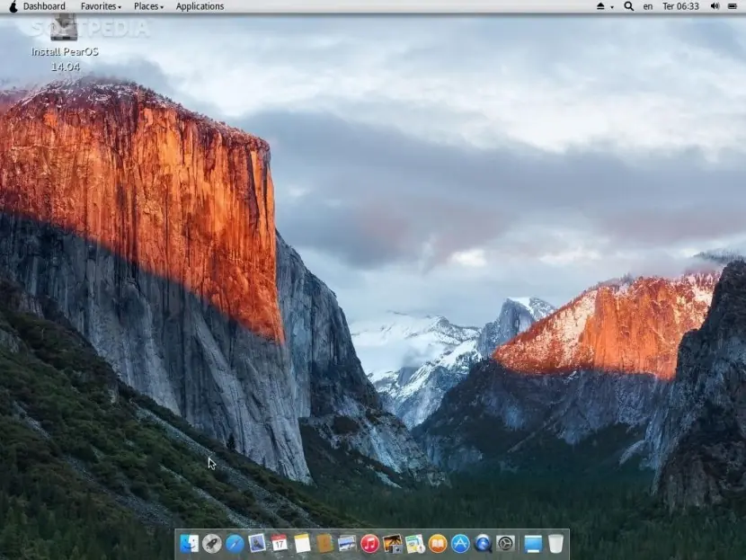Open the yellow Notes icon
The width and height of the screenshot is (746, 560).
coord(302,543)
